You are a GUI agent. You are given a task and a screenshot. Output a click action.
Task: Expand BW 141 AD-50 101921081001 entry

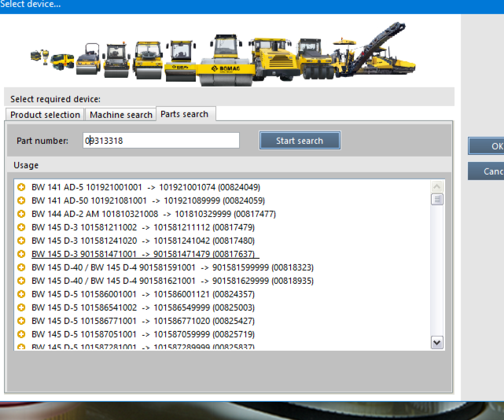(21, 201)
